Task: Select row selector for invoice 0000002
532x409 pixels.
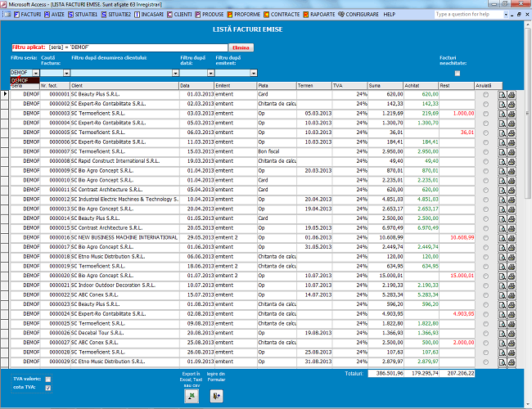Action: click(x=5, y=104)
